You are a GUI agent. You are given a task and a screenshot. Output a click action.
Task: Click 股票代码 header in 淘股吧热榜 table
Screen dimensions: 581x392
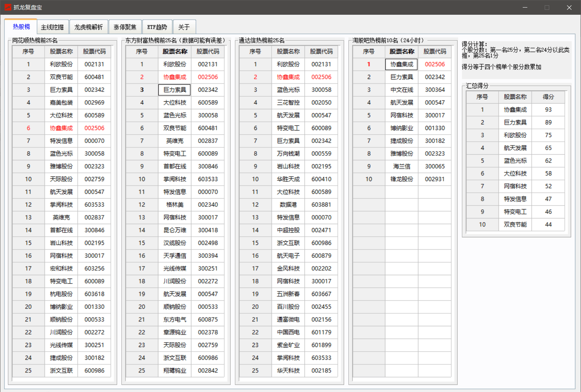[435, 51]
